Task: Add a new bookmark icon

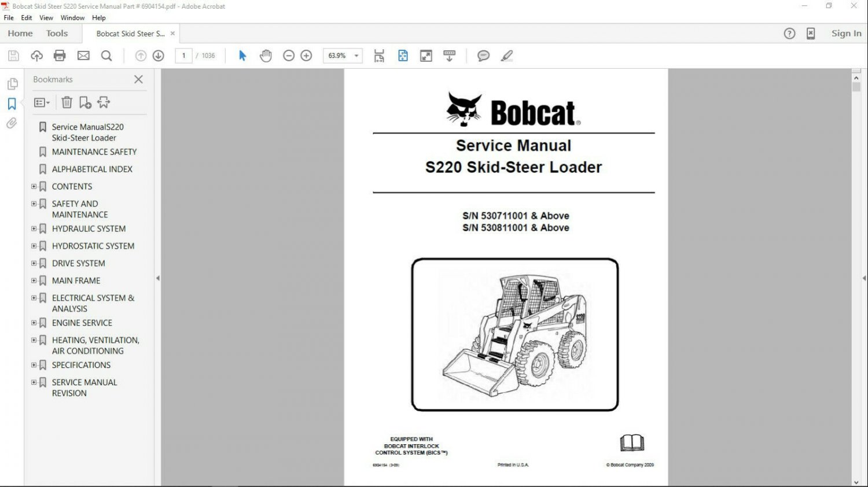Action: pyautogui.click(x=85, y=102)
